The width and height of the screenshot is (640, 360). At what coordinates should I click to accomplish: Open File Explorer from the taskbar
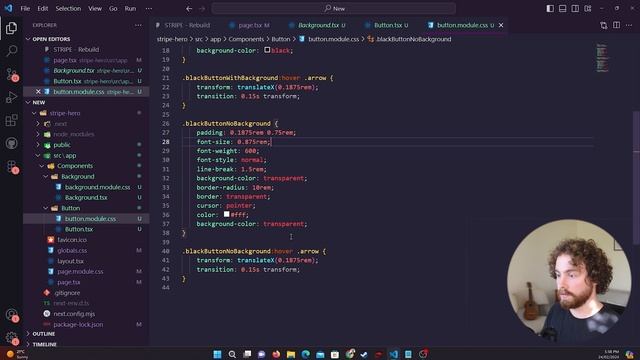tap(291, 354)
